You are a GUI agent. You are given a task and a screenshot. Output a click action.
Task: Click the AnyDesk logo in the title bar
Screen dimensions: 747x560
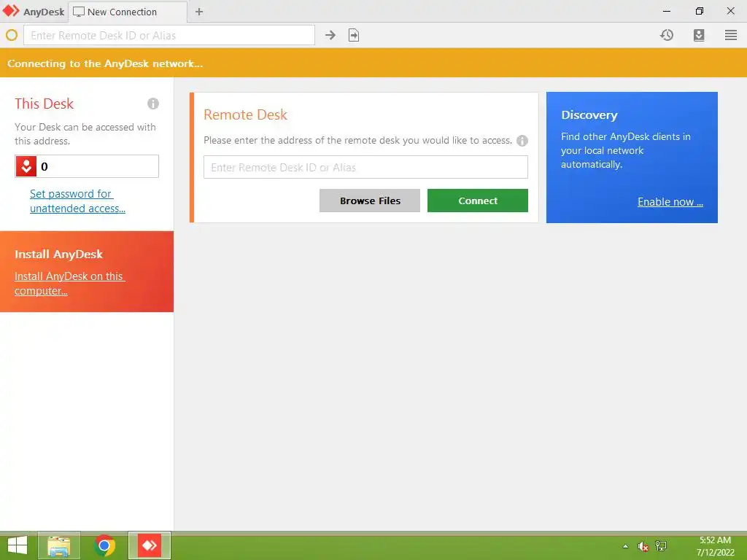[x=12, y=11]
